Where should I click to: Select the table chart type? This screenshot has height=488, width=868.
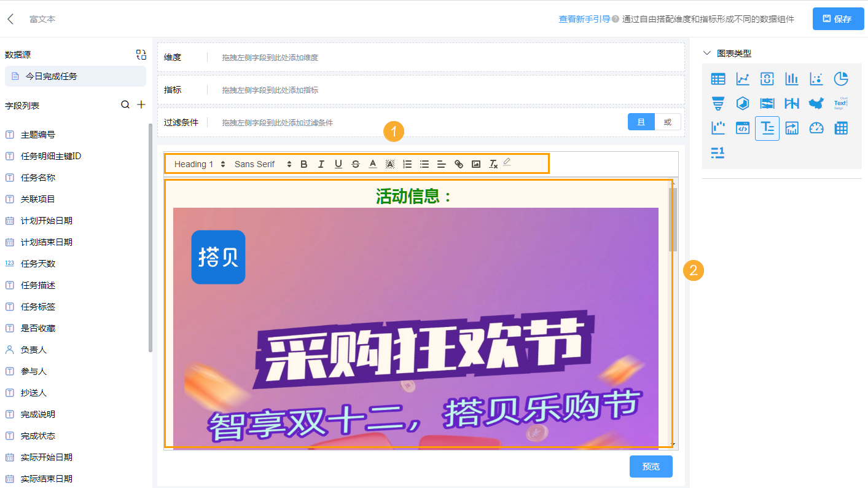[717, 79]
